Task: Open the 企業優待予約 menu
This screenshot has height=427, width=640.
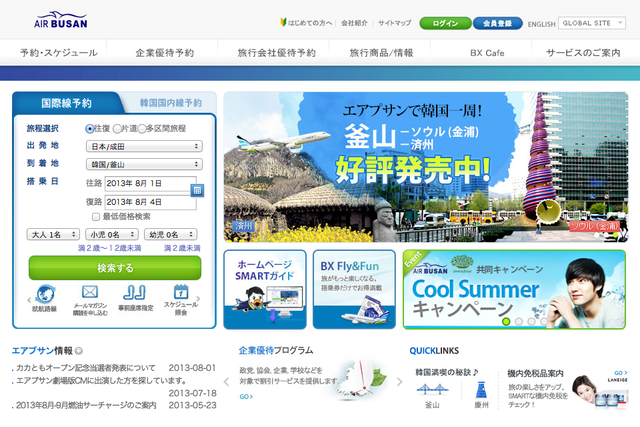Action: coord(164,53)
